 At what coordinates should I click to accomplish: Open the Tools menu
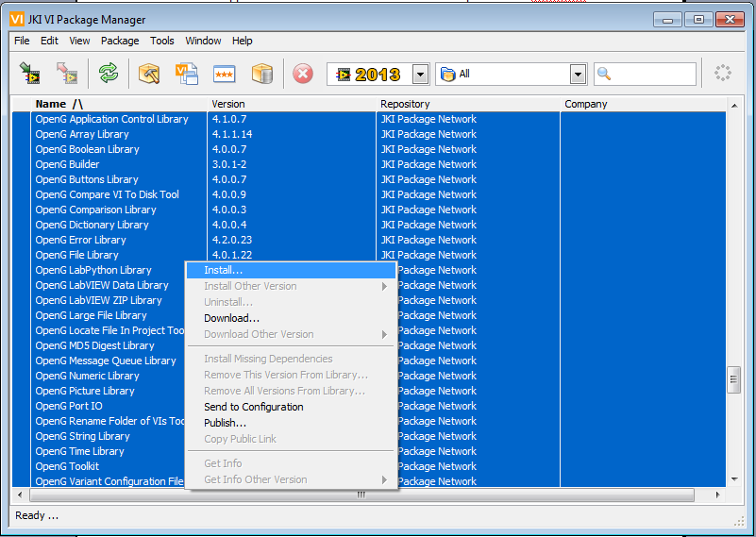tap(162, 41)
